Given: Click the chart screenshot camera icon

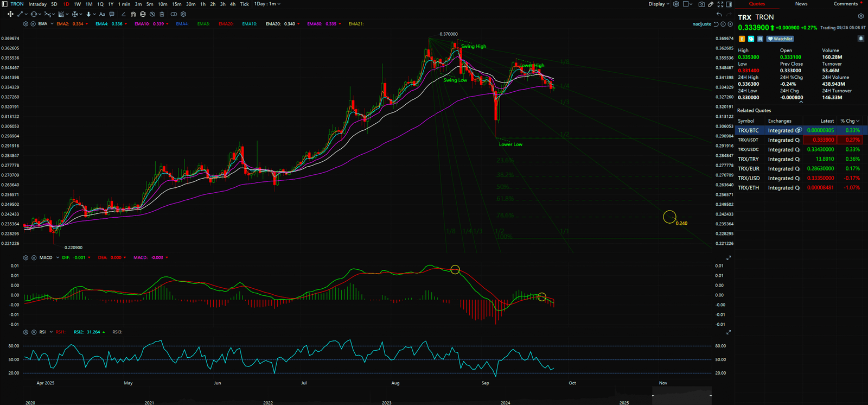Looking at the screenshot, I should pyautogui.click(x=701, y=4).
